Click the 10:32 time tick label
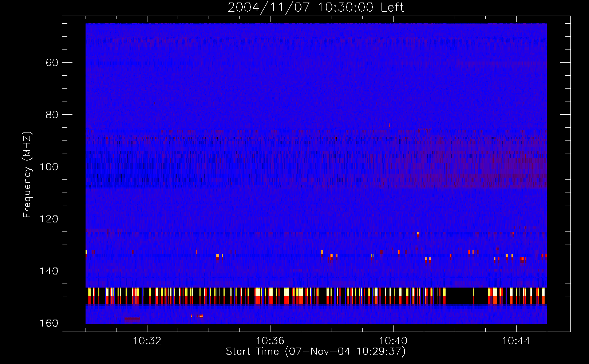This screenshot has height=364, width=589. (147, 341)
